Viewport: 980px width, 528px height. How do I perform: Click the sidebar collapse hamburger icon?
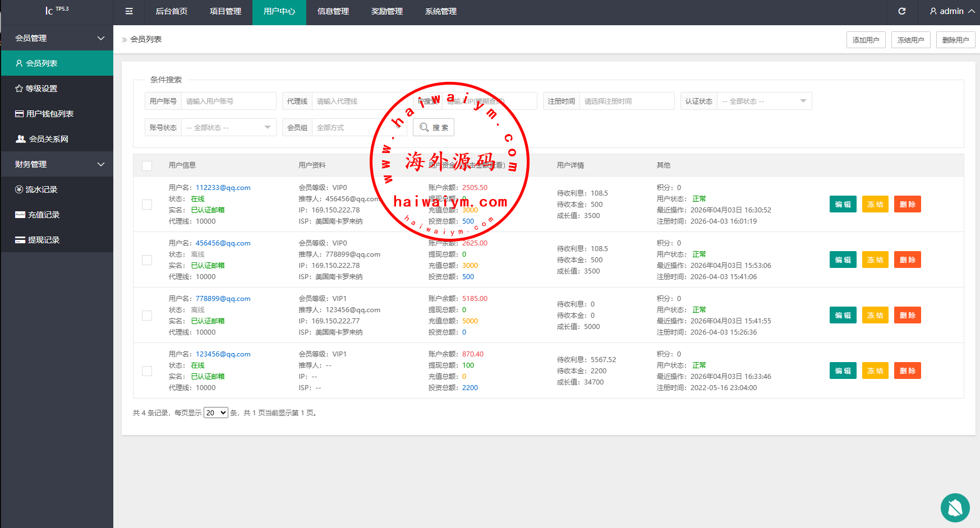pyautogui.click(x=129, y=11)
